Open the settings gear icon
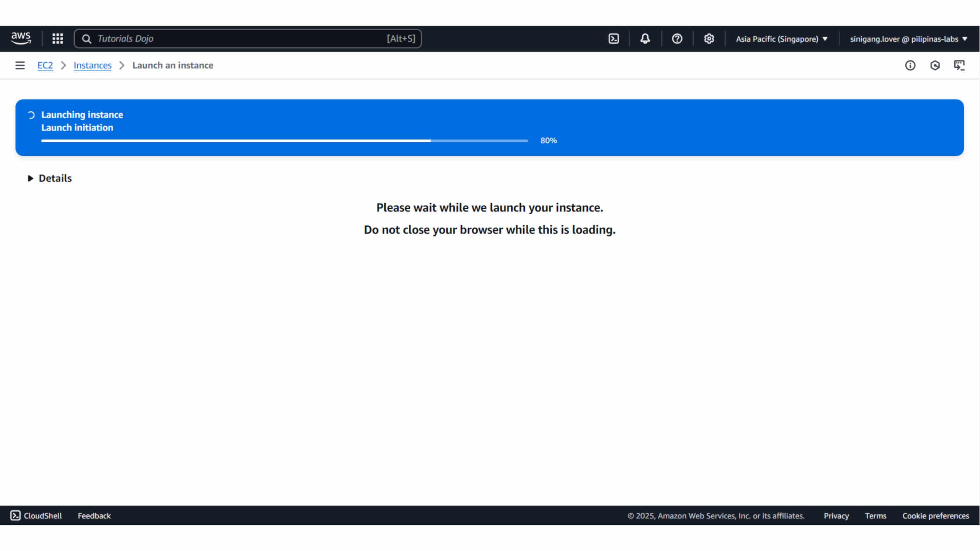 click(709, 39)
